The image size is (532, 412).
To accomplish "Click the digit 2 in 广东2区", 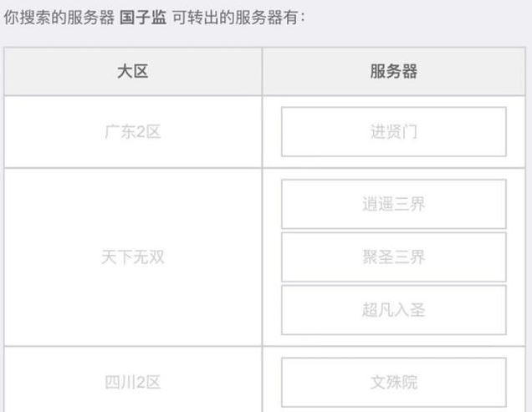I will pos(141,131).
